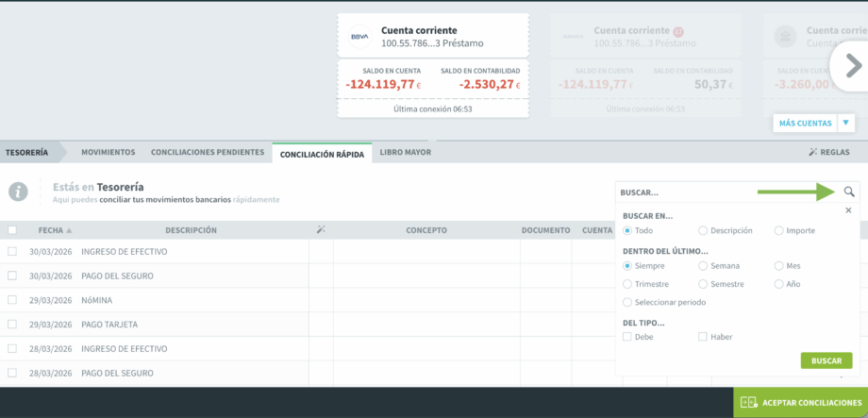The height and width of the screenshot is (418, 868).
Task: Choose Seleccionar periodo option
Action: point(627,302)
